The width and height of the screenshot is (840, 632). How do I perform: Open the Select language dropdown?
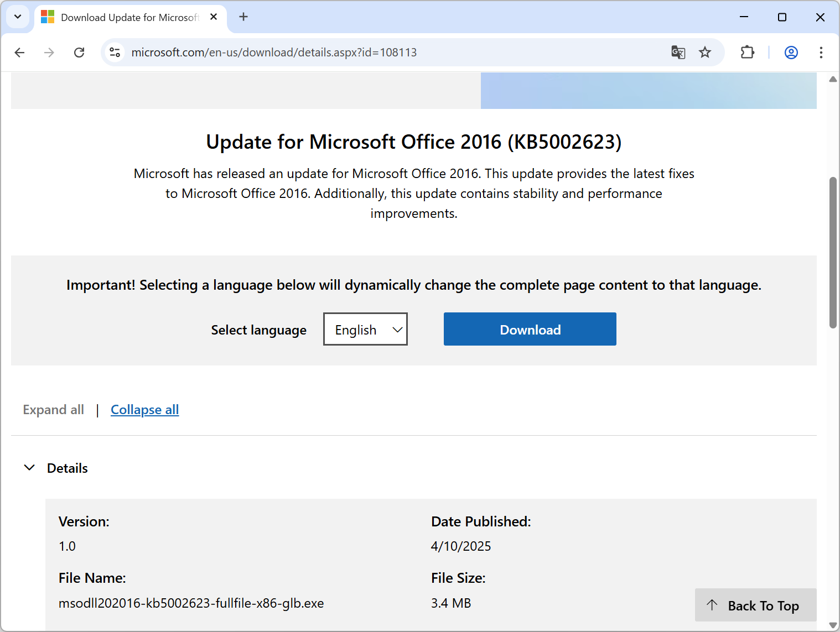(365, 329)
